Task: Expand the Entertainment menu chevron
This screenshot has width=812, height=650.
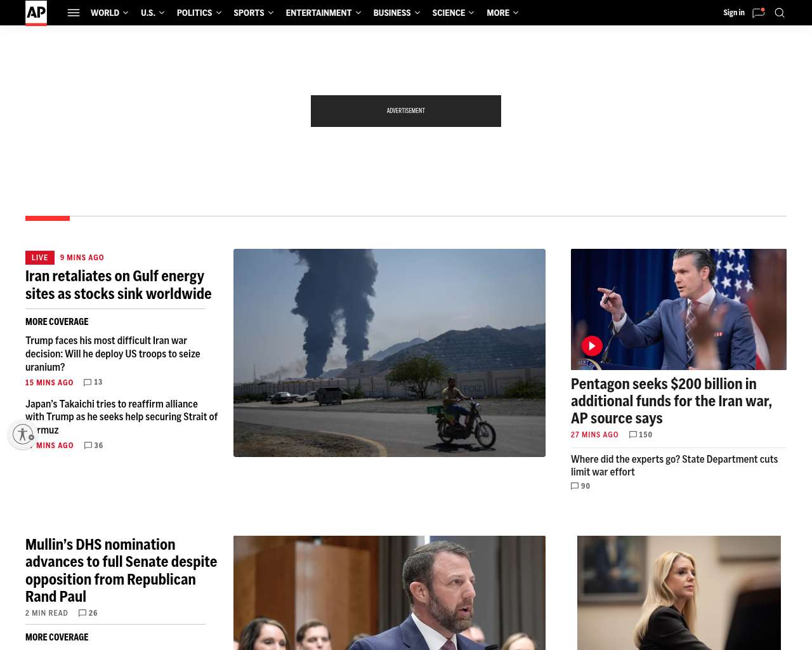Action: tap(358, 13)
